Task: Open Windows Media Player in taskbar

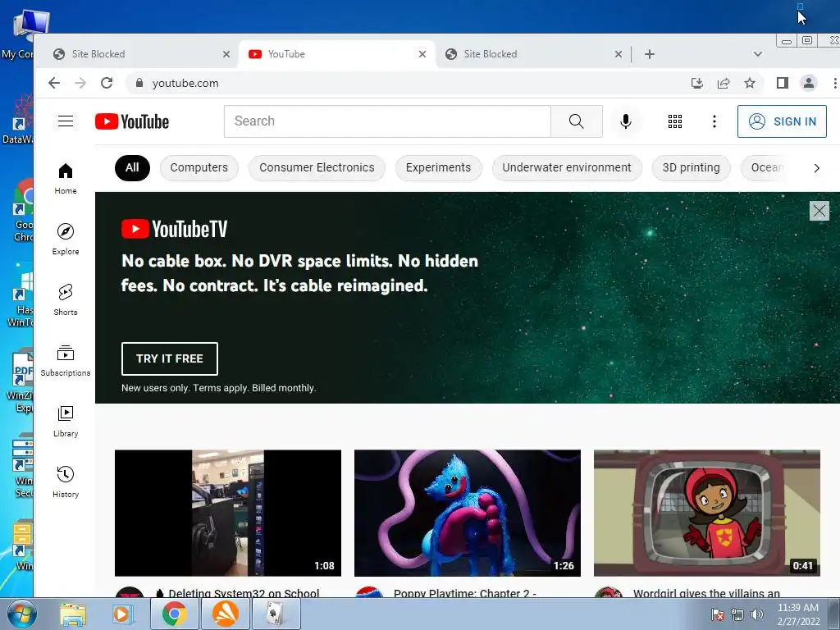Action: tap(122, 614)
